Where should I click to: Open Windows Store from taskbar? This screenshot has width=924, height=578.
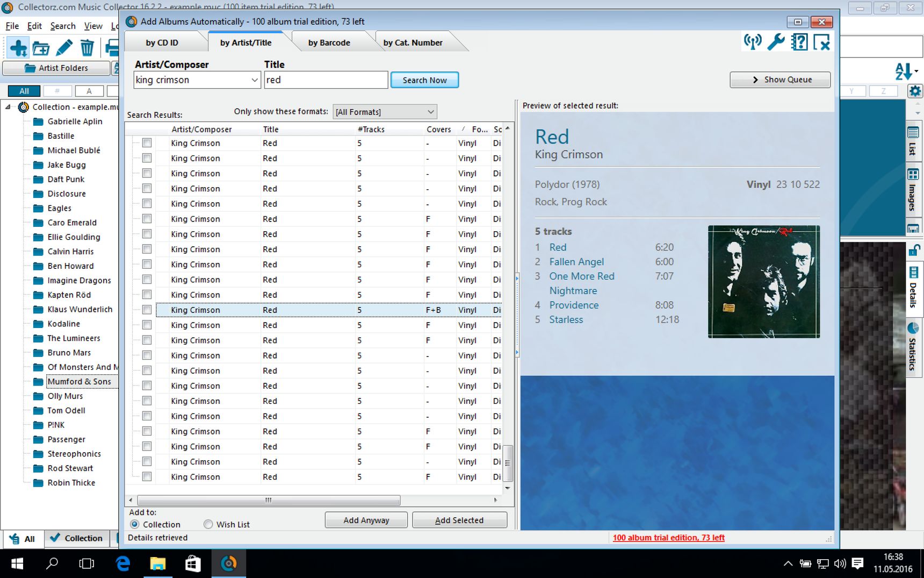click(x=193, y=563)
